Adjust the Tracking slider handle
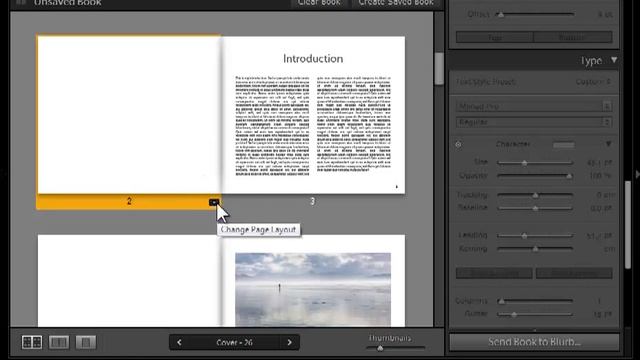This screenshot has height=360, width=640. 535,195
